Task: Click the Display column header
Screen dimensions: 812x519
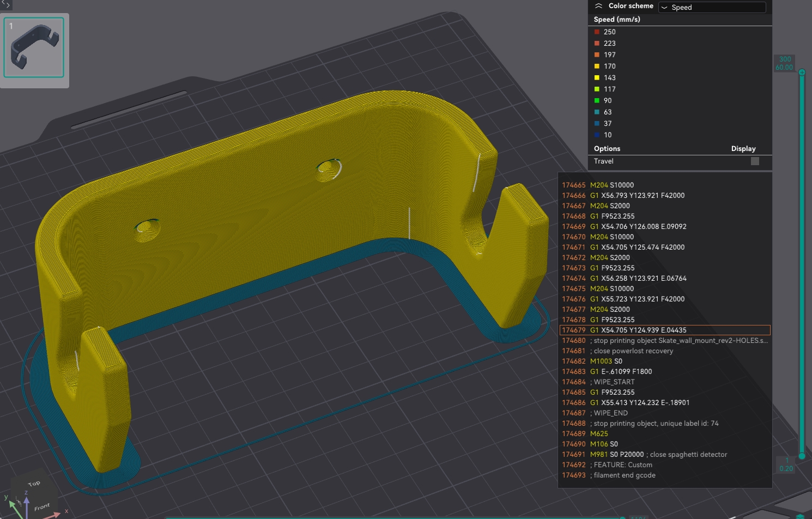Action: coord(743,148)
